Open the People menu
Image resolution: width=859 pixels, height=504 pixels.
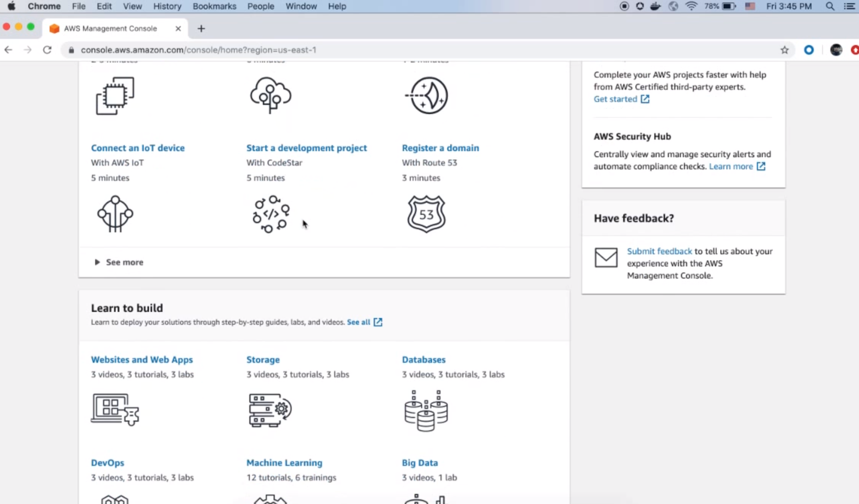pyautogui.click(x=261, y=7)
